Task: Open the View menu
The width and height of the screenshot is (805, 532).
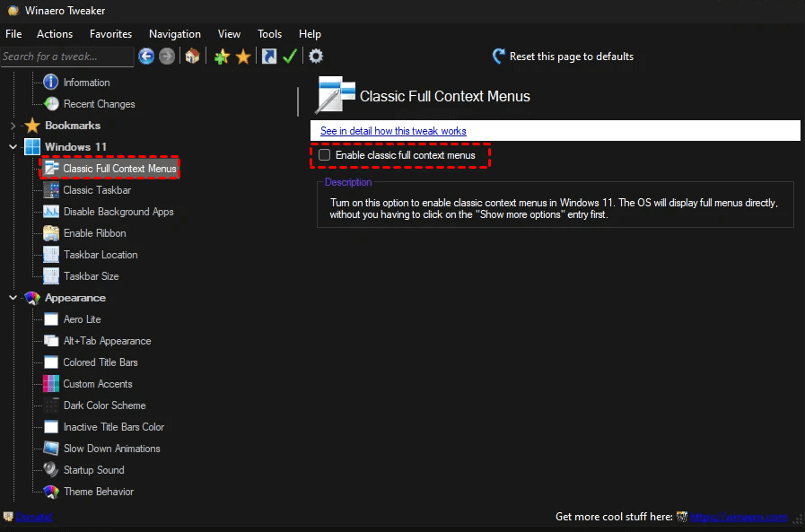Action: click(229, 34)
